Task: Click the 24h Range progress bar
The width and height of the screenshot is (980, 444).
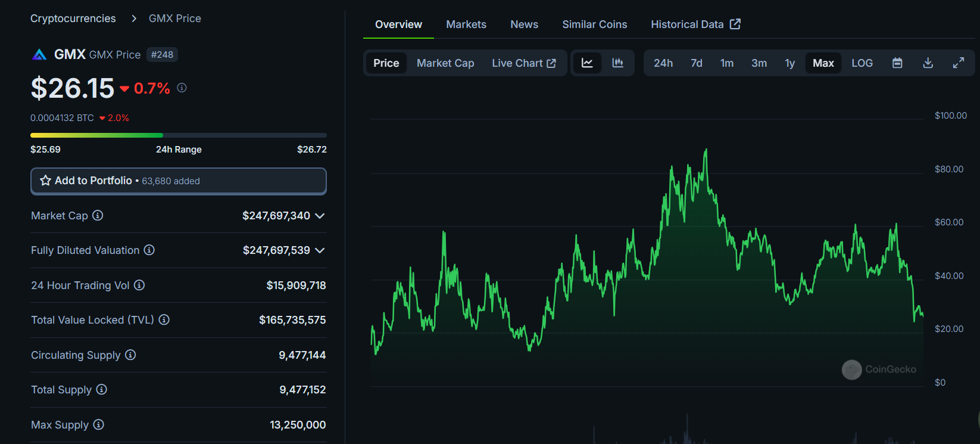Action: pyautogui.click(x=179, y=135)
